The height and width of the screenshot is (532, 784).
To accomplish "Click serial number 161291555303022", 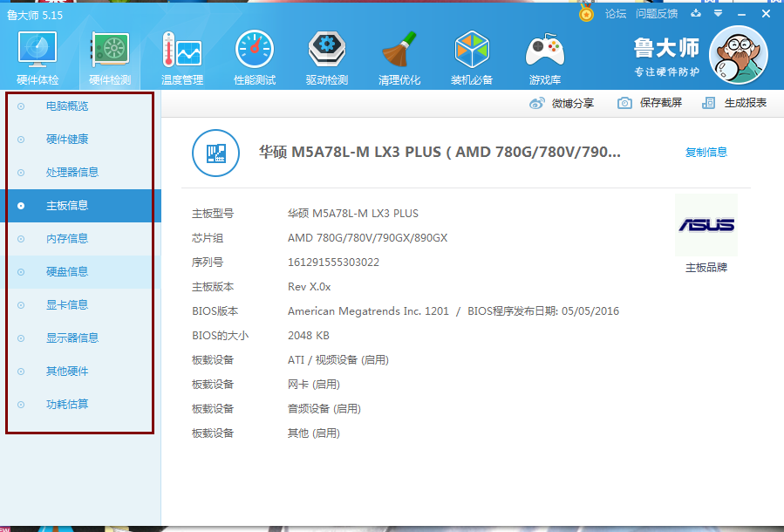I will pos(333,263).
